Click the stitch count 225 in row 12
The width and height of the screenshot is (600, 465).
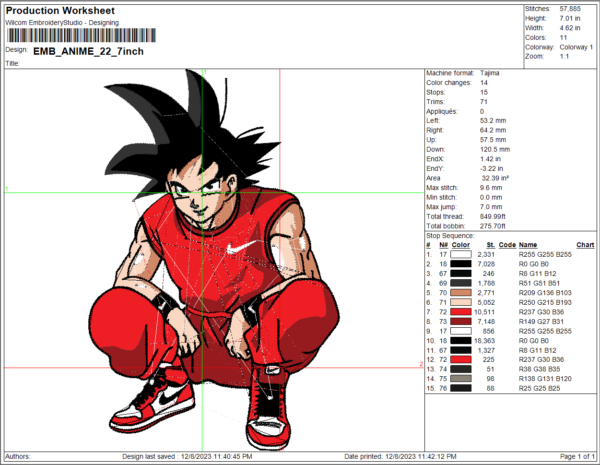tap(489, 360)
